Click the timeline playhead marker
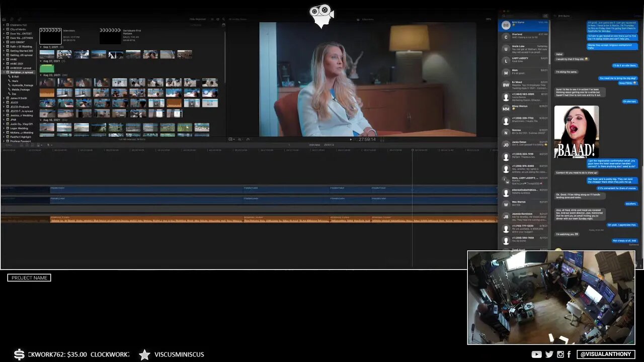The width and height of the screenshot is (644, 362). (413, 150)
